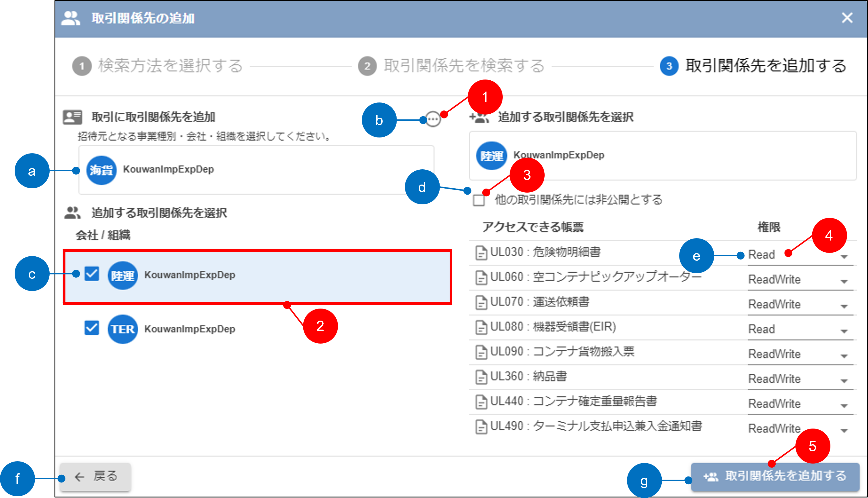Click the 海貨 KouwanImpExpDep avatar icon
868x498 pixels.
[x=101, y=170]
